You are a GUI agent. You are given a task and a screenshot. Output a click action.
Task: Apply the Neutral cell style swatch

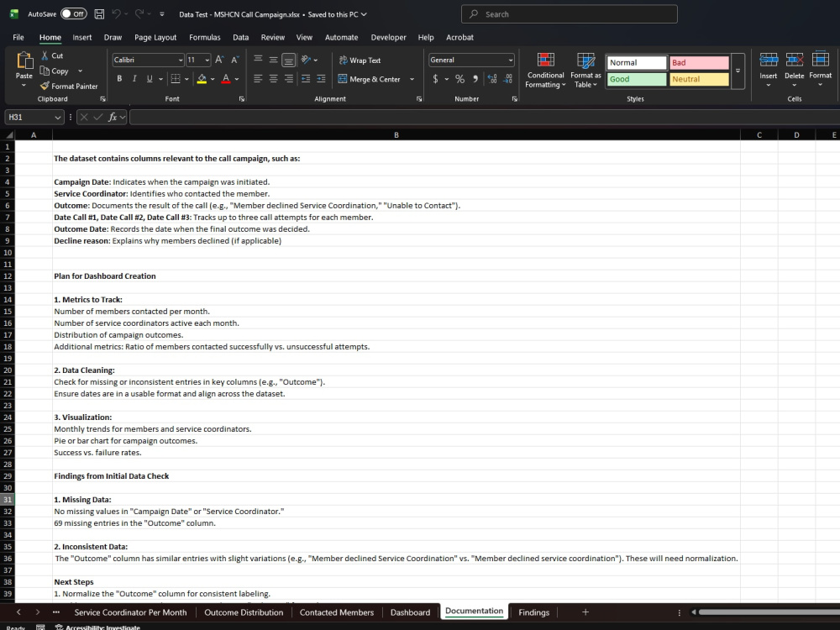coord(699,79)
